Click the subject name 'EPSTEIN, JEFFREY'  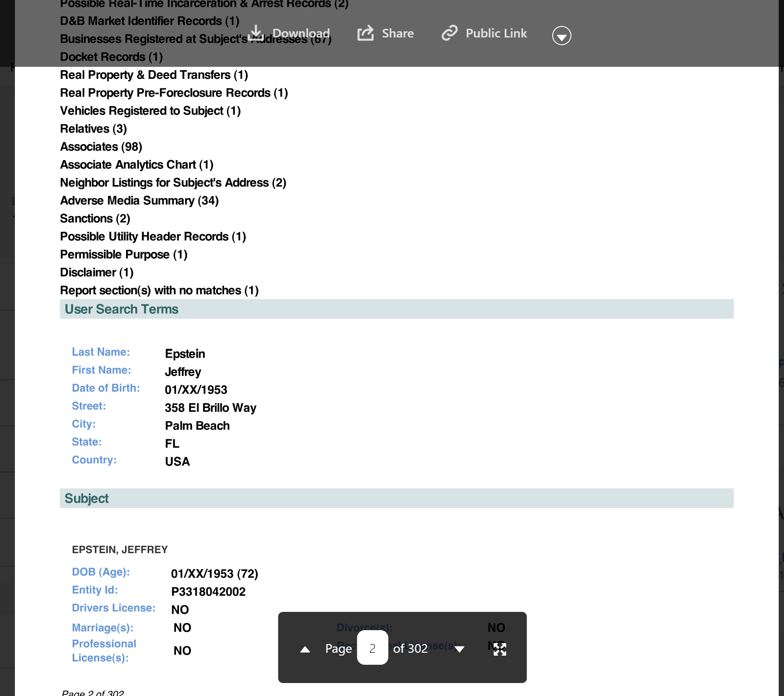[120, 549]
